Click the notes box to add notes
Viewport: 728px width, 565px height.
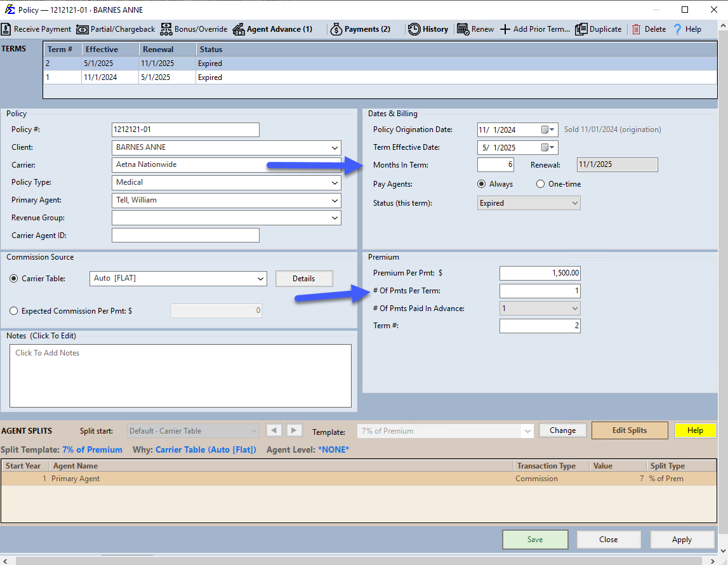(180, 376)
